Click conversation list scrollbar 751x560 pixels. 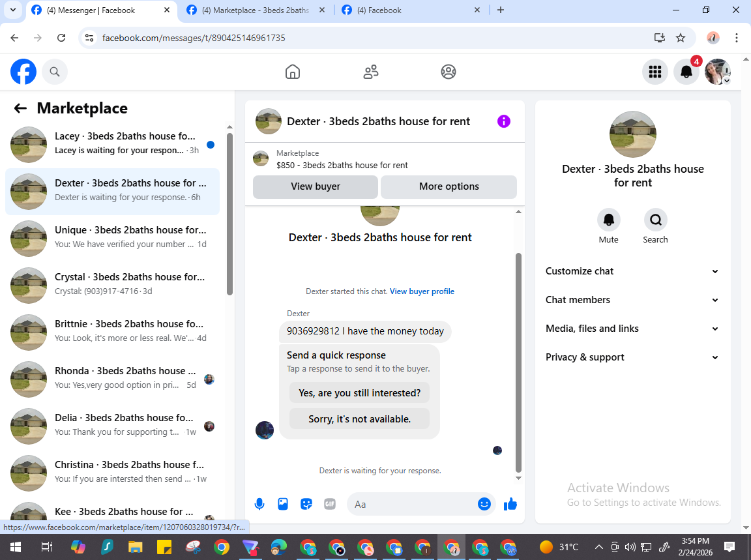coord(229,214)
